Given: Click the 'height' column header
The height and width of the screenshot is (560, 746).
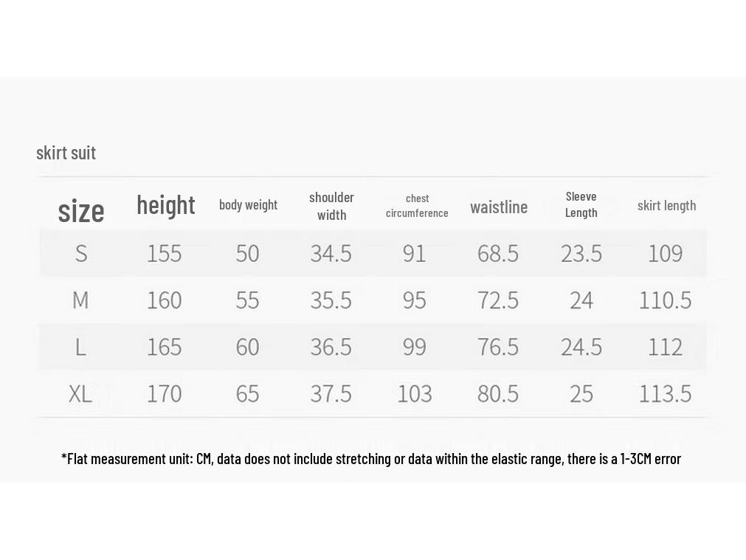Looking at the screenshot, I should [x=165, y=206].
